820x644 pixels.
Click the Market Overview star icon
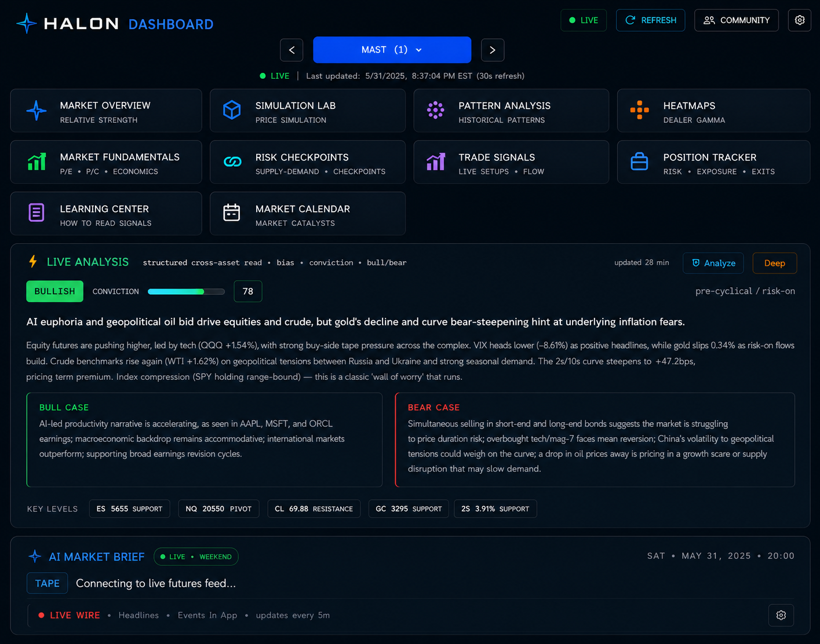pyautogui.click(x=36, y=110)
